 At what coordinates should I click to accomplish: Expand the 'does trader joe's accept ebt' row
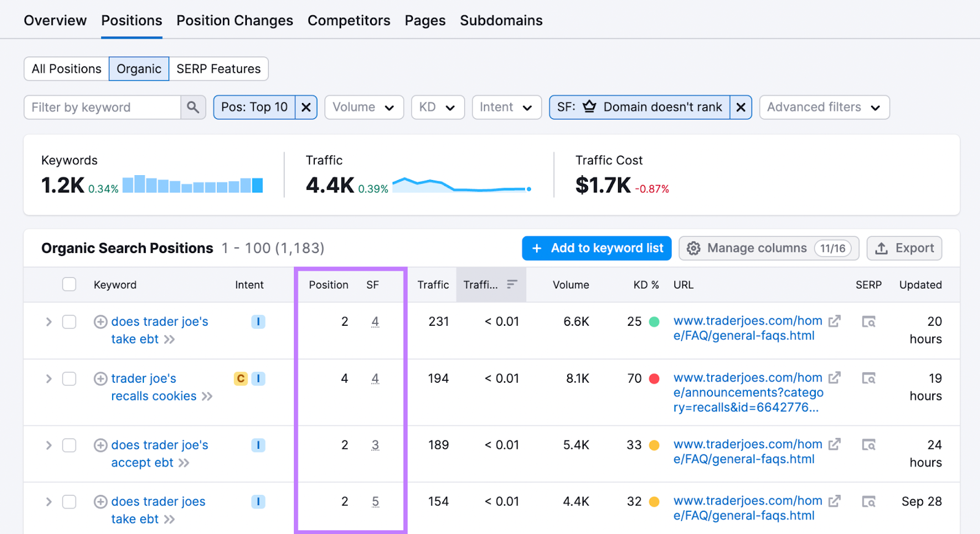(x=48, y=445)
